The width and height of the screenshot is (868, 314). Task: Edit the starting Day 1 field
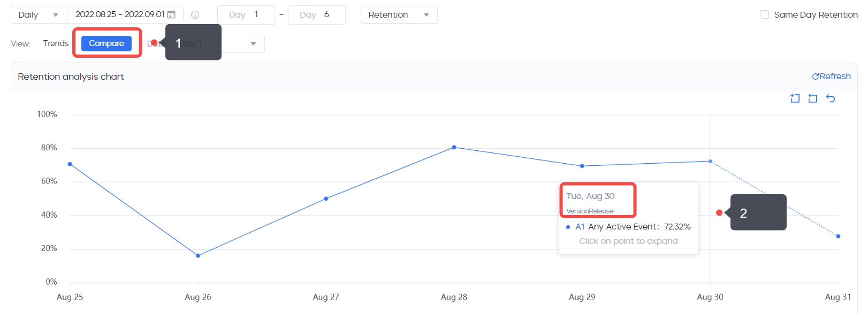[x=246, y=15]
